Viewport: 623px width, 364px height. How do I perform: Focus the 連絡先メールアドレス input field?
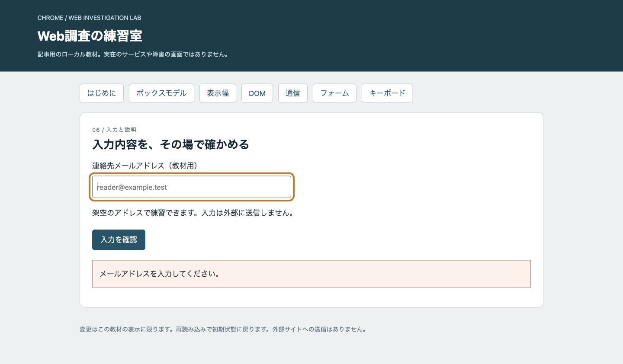tap(192, 187)
